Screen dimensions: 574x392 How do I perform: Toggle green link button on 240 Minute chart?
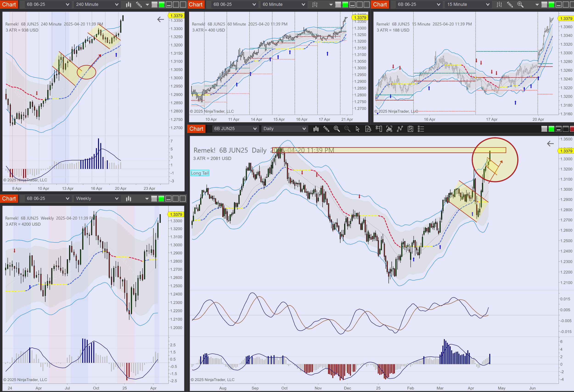click(162, 4)
